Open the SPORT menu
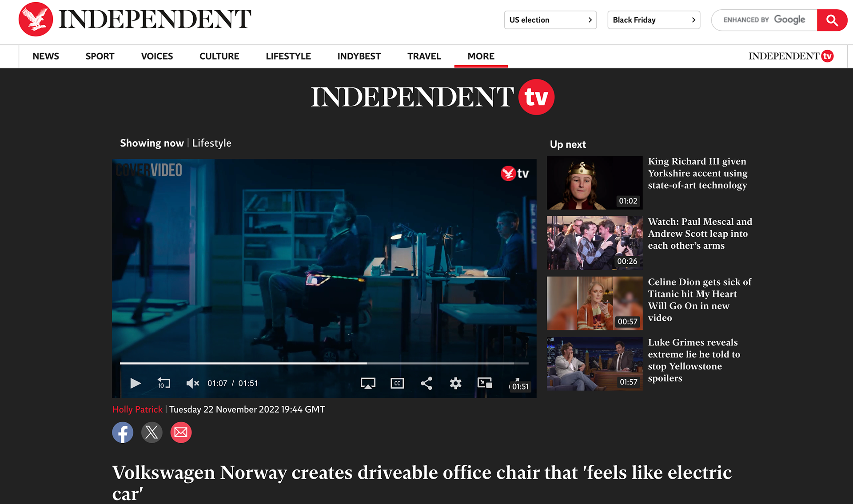The height and width of the screenshot is (504, 853). 100,56
